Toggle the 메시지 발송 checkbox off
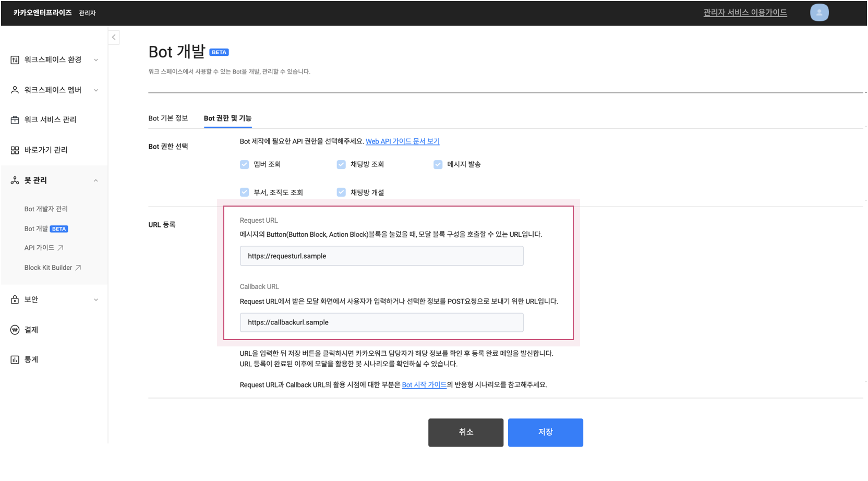Viewport: 868px width, 481px height. pos(437,164)
